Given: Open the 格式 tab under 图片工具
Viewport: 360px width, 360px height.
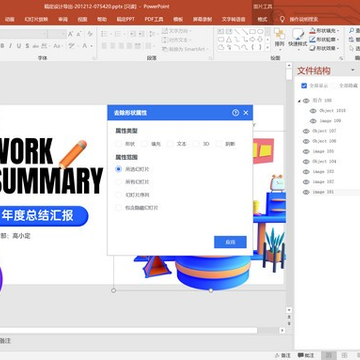Looking at the screenshot, I should tap(262, 19).
